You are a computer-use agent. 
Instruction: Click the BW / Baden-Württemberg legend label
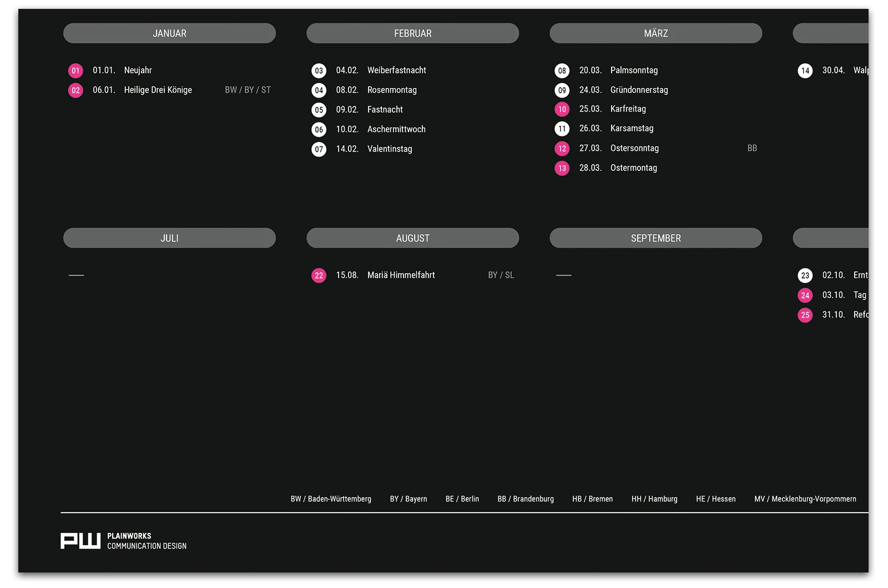331,499
